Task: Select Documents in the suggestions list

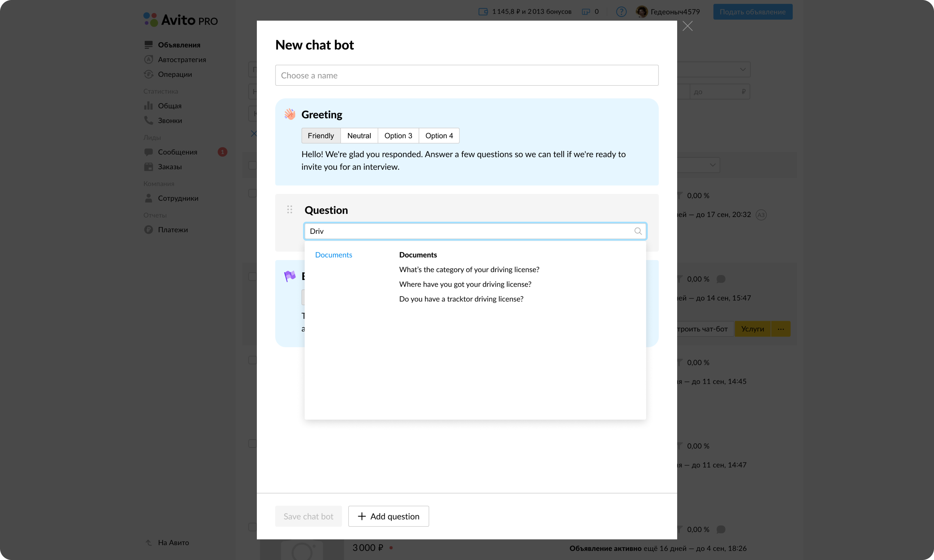Action: 333,255
